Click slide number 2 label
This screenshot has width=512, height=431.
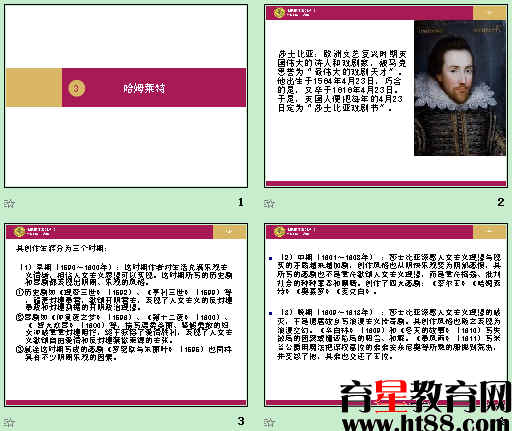click(x=500, y=202)
